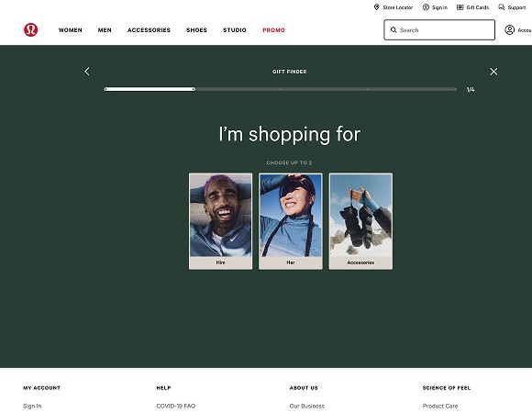Click the "ABOUT US" footer heading
Screen dimensions: 532x413
pyautogui.click(x=304, y=388)
